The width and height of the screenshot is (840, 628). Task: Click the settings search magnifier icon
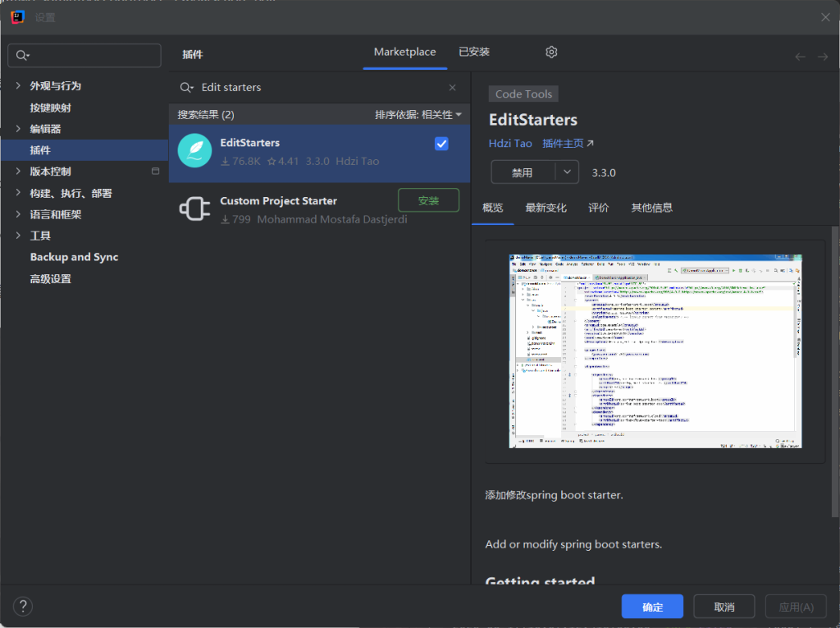(x=22, y=55)
